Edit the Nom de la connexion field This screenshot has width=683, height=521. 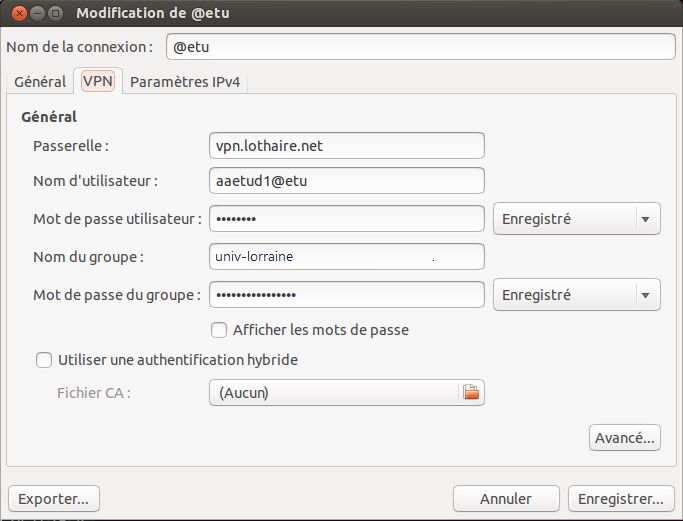tap(421, 47)
